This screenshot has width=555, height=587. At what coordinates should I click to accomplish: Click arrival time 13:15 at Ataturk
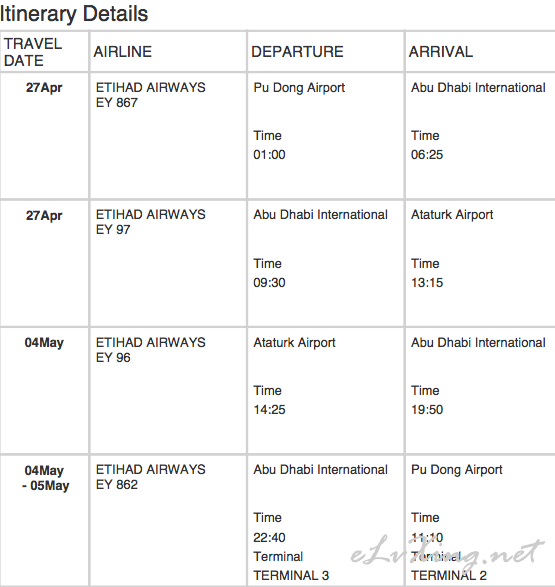[x=427, y=283]
